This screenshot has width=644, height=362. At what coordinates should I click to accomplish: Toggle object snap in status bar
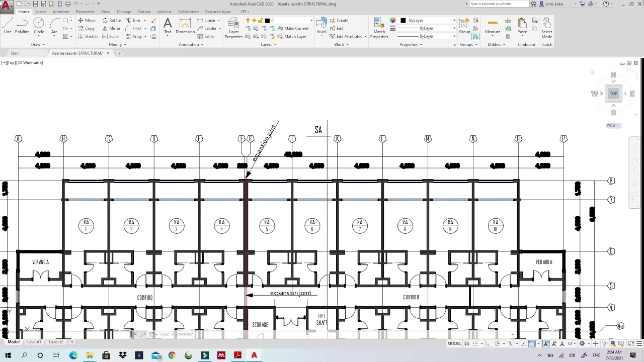point(532,343)
